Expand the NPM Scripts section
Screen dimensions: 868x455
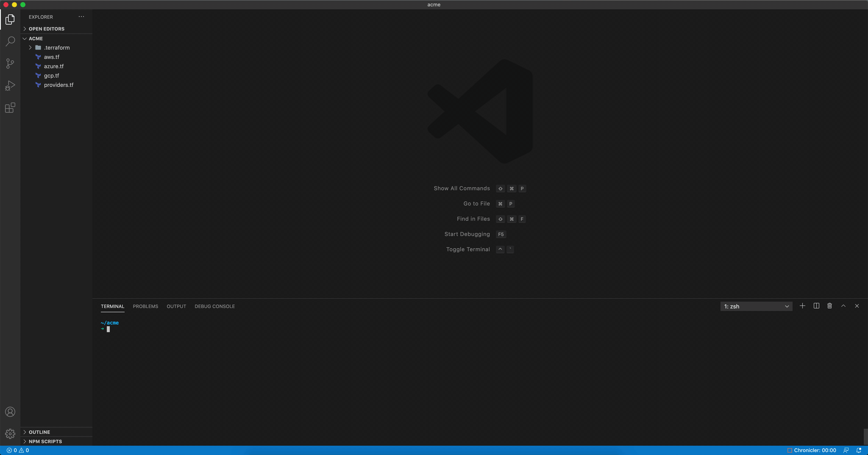pos(56,441)
